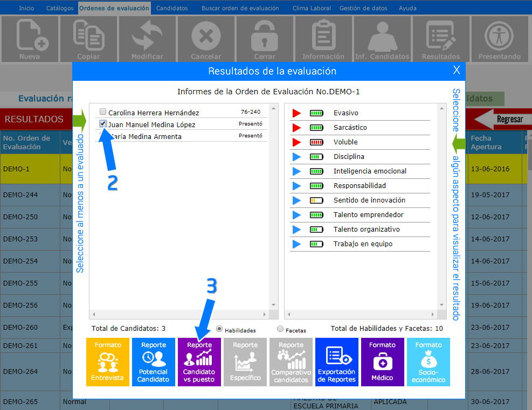Open the Formato Socio-económico tile
Image resolution: width=532 pixels, height=410 pixels.
coord(428,362)
